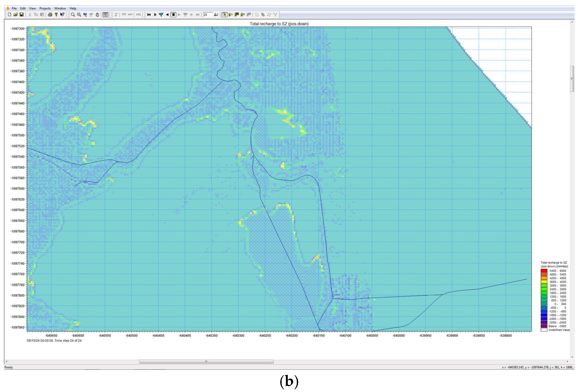Toggle the grid display button
This screenshot has width=578, height=392.
pos(105,15)
